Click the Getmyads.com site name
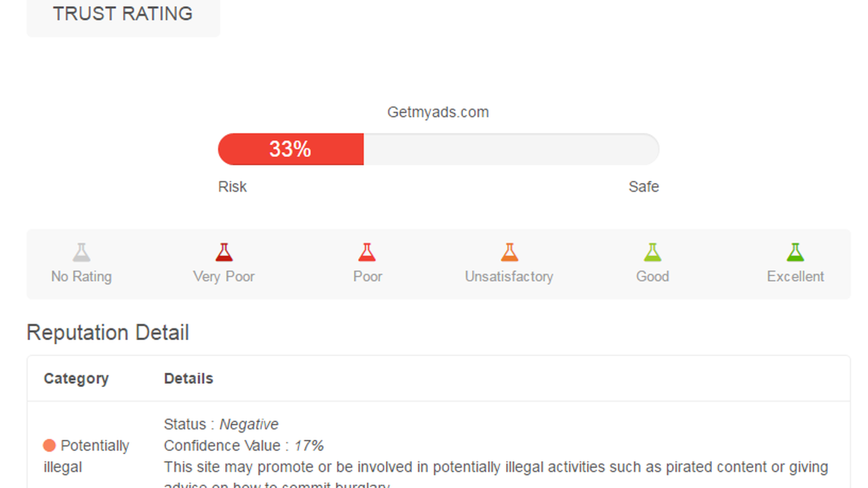 point(438,112)
